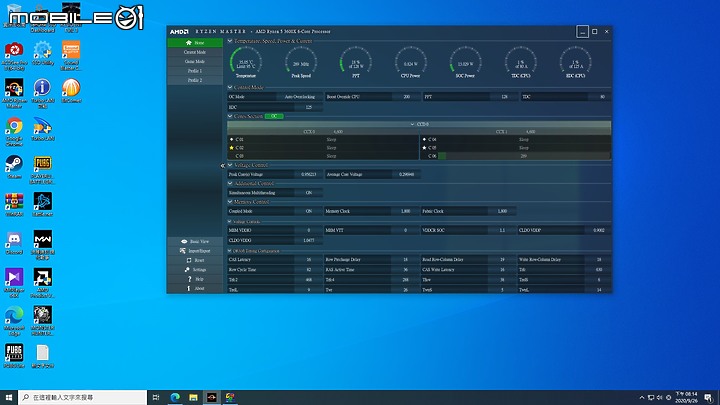Toggle the green OC badge in Cores Section
Image resolution: width=720 pixels, height=405 pixels.
click(274, 116)
